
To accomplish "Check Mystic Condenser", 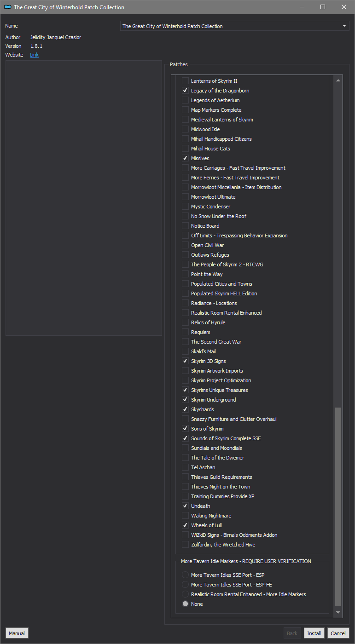I will coord(185,207).
